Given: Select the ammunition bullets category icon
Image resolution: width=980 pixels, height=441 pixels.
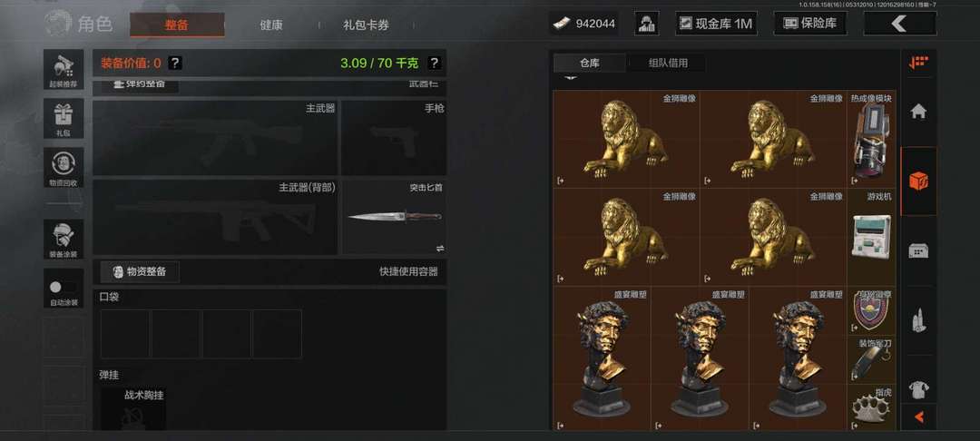Looking at the screenshot, I should pos(918,319).
